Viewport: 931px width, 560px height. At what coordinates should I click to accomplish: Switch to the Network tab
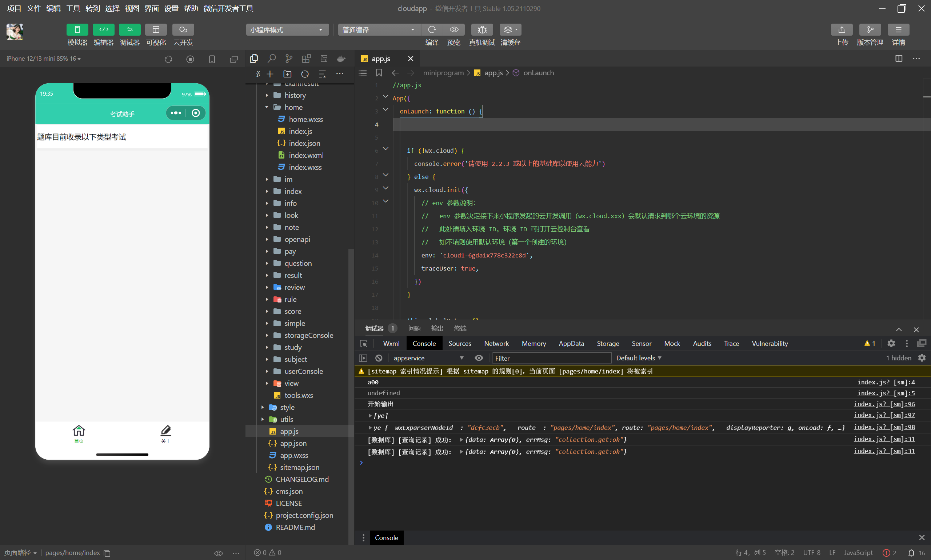pos(496,343)
